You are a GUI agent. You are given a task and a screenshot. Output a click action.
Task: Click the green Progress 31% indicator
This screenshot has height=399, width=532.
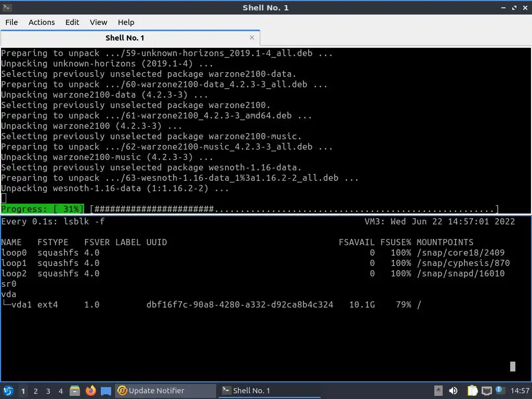(x=43, y=209)
